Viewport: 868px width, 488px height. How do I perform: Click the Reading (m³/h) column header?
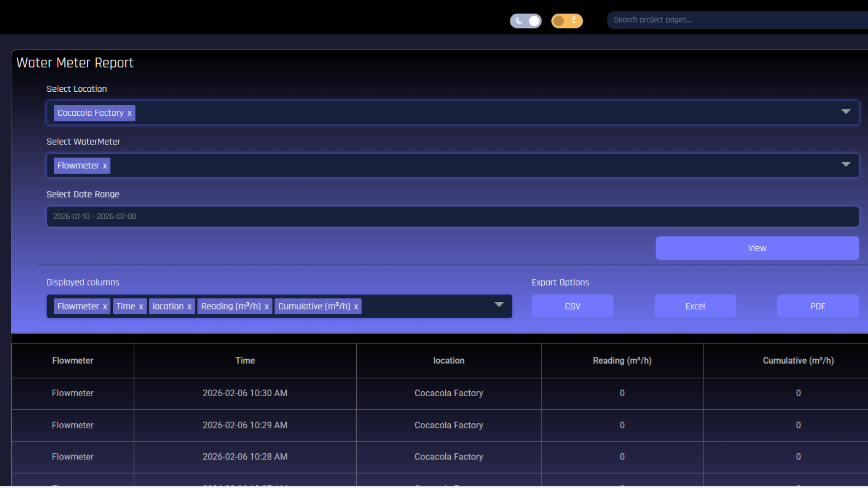[622, 361]
